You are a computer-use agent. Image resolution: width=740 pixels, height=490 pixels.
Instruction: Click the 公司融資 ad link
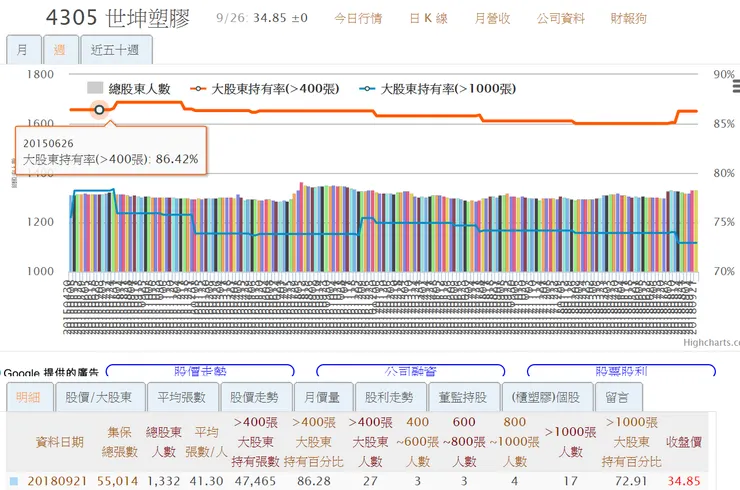411,371
